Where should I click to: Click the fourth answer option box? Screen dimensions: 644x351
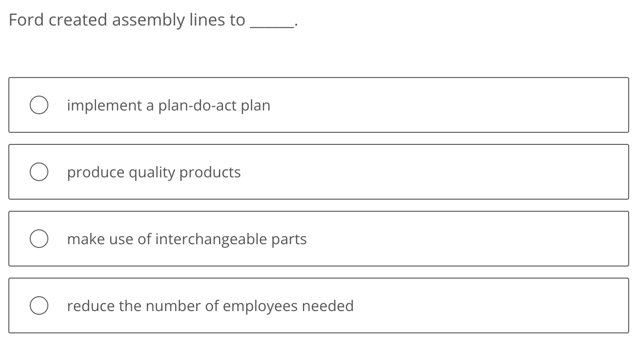(319, 305)
